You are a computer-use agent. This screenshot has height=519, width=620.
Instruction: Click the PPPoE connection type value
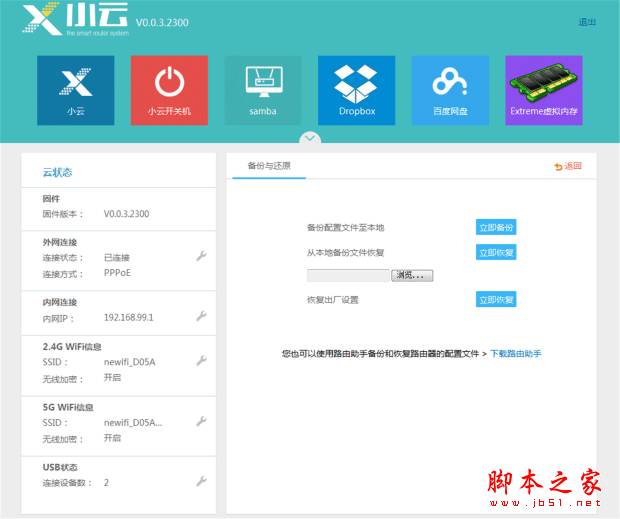click(x=117, y=273)
